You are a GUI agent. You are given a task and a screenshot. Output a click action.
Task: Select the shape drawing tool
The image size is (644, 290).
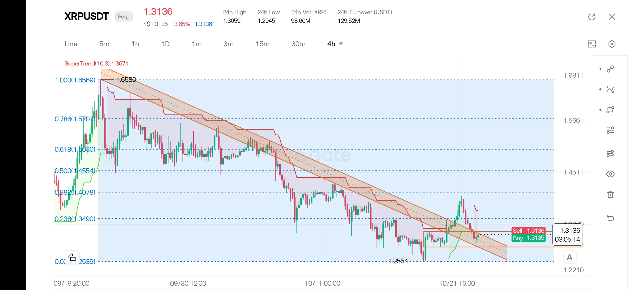610,110
